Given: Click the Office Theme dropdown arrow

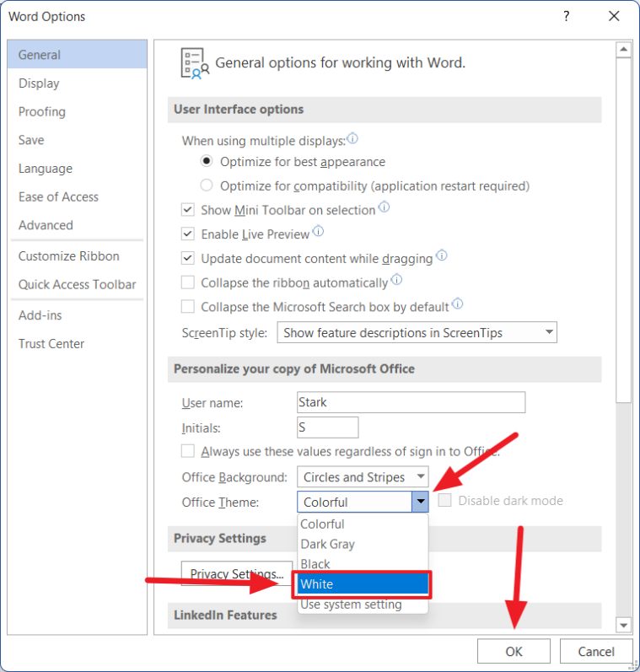Looking at the screenshot, I should tap(420, 502).
